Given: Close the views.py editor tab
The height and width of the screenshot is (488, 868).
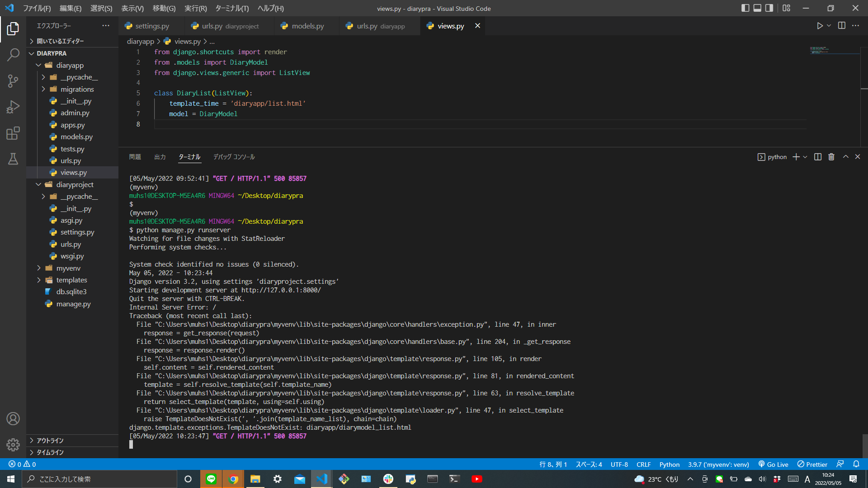Looking at the screenshot, I should [477, 26].
